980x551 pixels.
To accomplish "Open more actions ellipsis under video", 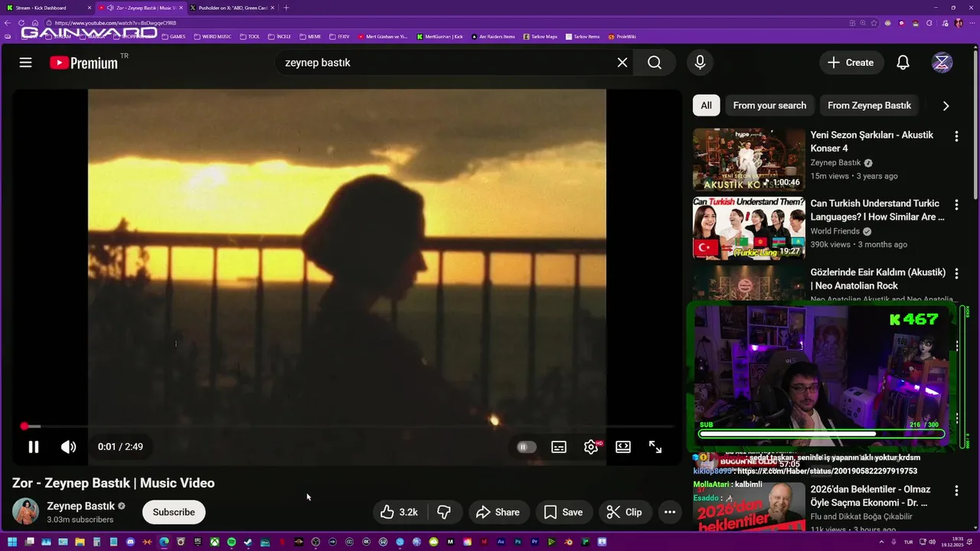I will 670,512.
